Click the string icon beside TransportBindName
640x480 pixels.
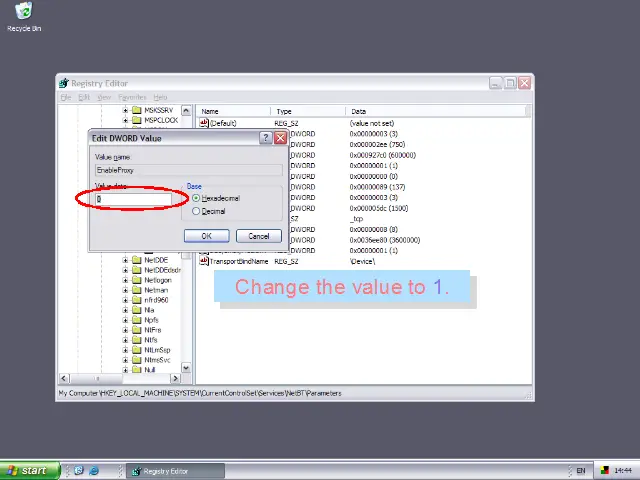(x=204, y=261)
